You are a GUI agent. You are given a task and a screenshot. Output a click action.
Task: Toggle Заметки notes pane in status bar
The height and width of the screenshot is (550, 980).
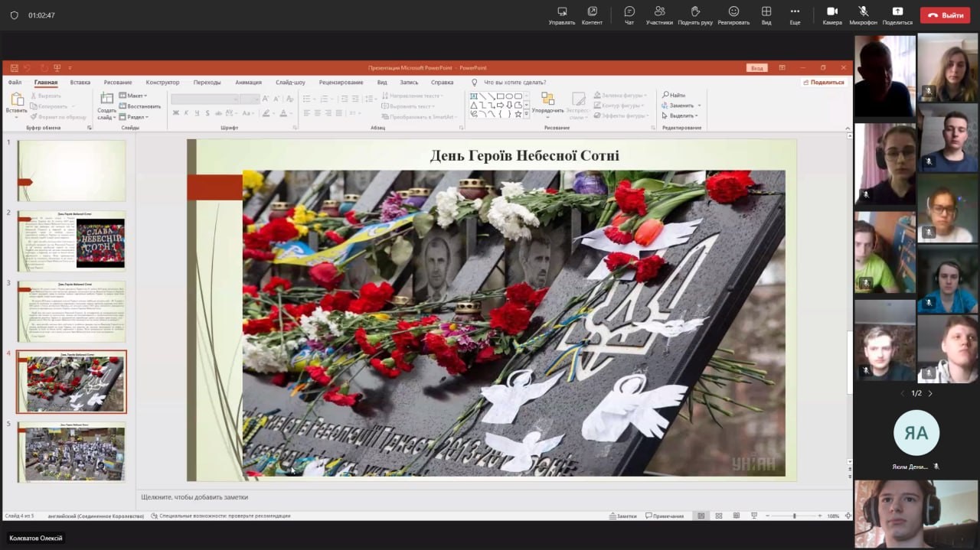point(622,516)
